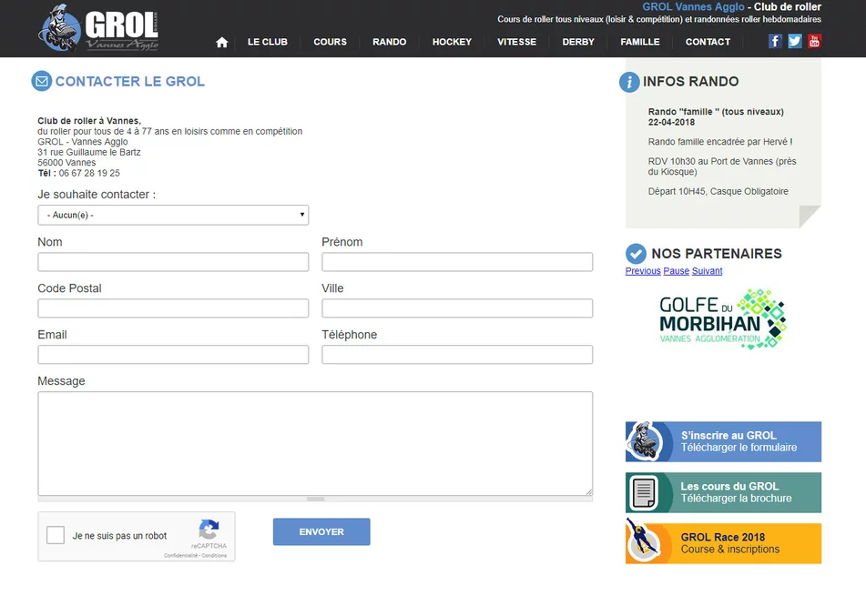
Task: Click the Pause link under partners
Action: tap(676, 271)
